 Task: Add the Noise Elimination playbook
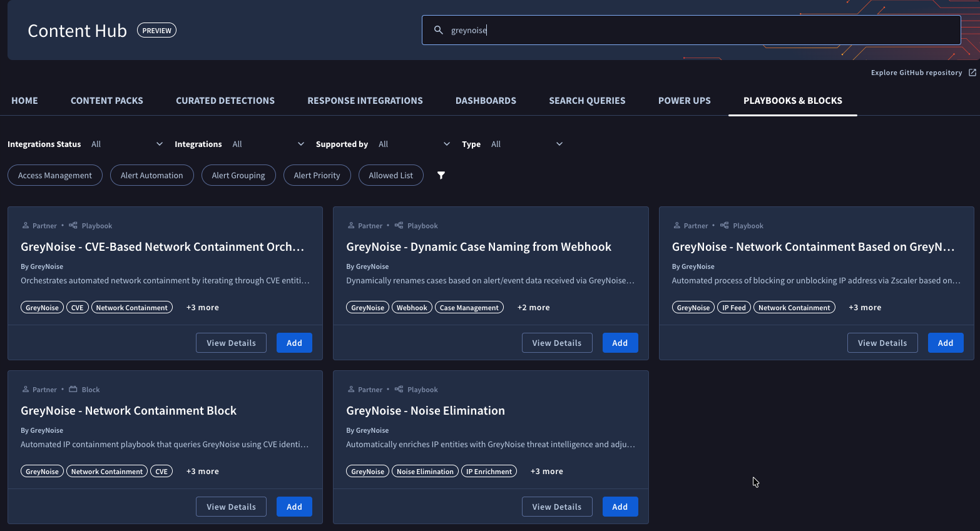click(620, 507)
